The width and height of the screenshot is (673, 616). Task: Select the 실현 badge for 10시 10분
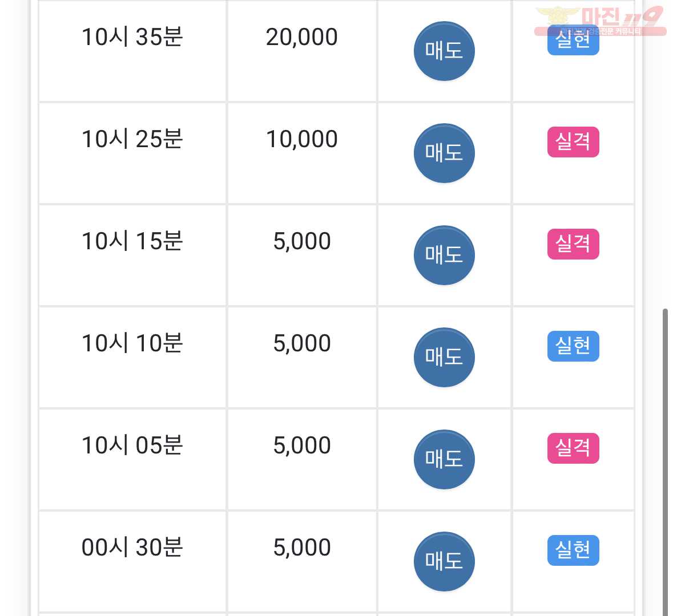point(573,346)
